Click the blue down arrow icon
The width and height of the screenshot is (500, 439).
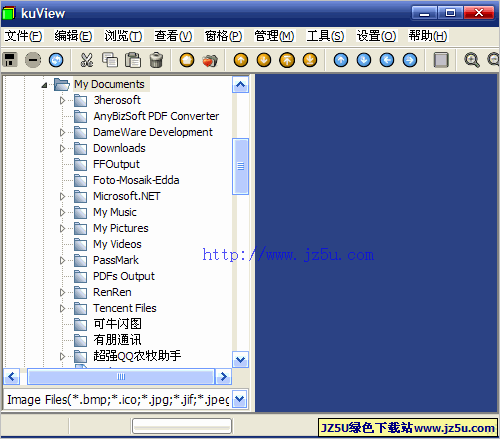(364, 60)
